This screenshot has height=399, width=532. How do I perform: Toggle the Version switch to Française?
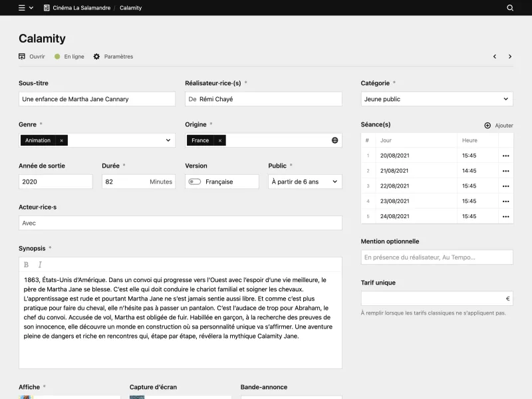pos(193,181)
